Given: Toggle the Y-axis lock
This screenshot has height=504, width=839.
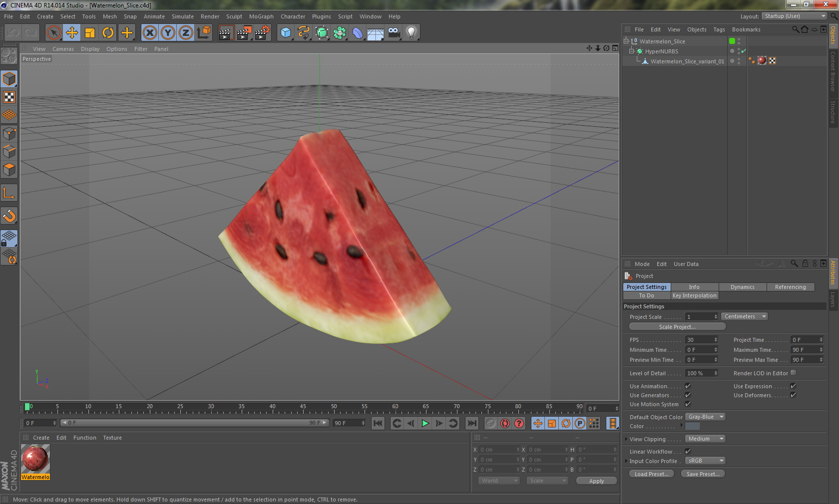Looking at the screenshot, I should pos(168,33).
